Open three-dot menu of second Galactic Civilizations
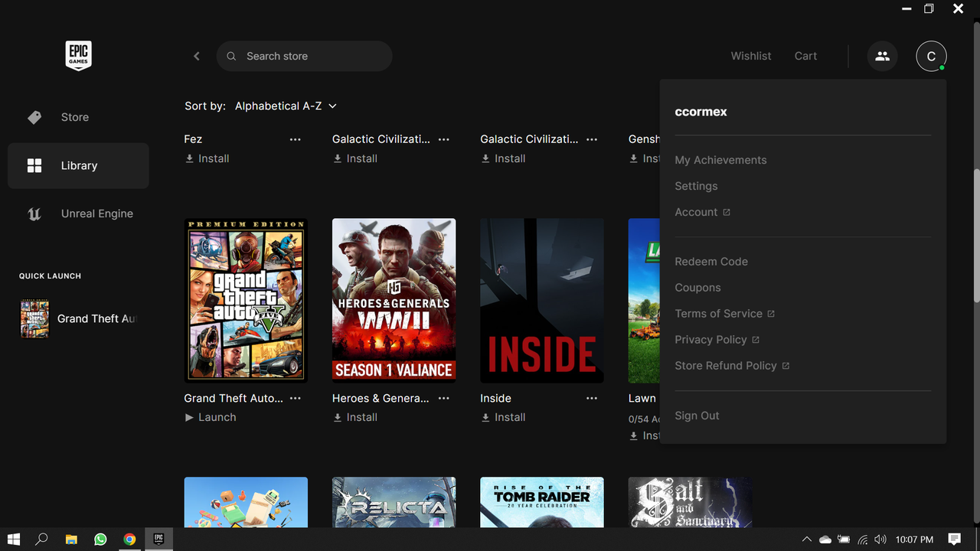The height and width of the screenshot is (551, 980). coord(592,139)
